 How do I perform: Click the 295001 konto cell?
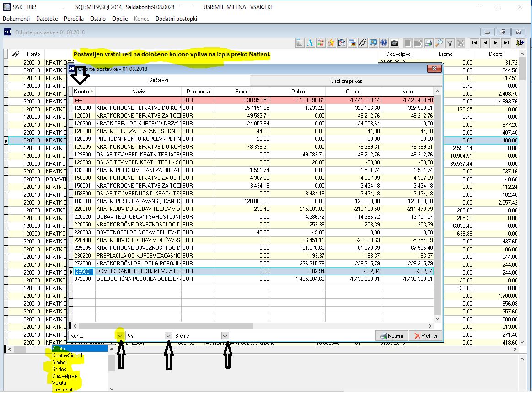click(84, 271)
